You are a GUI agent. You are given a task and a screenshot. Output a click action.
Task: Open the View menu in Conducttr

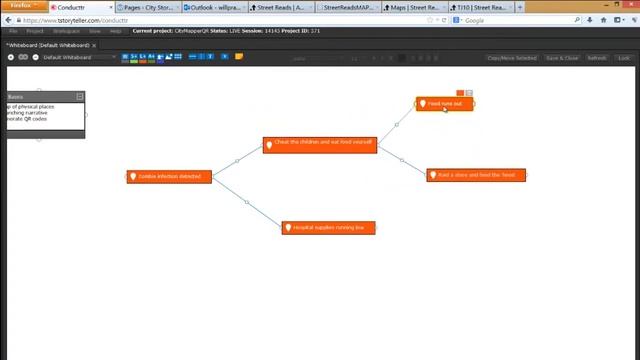[x=95, y=31]
